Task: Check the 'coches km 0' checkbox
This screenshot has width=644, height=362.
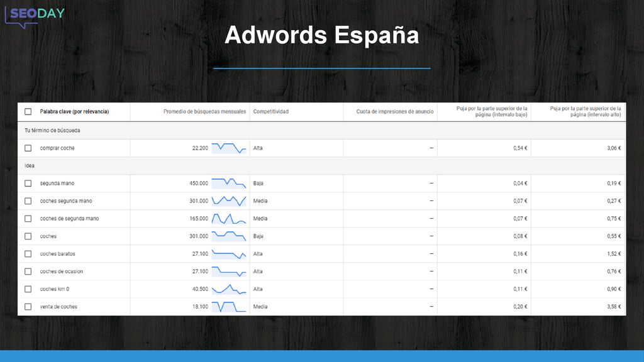Action: [28, 289]
